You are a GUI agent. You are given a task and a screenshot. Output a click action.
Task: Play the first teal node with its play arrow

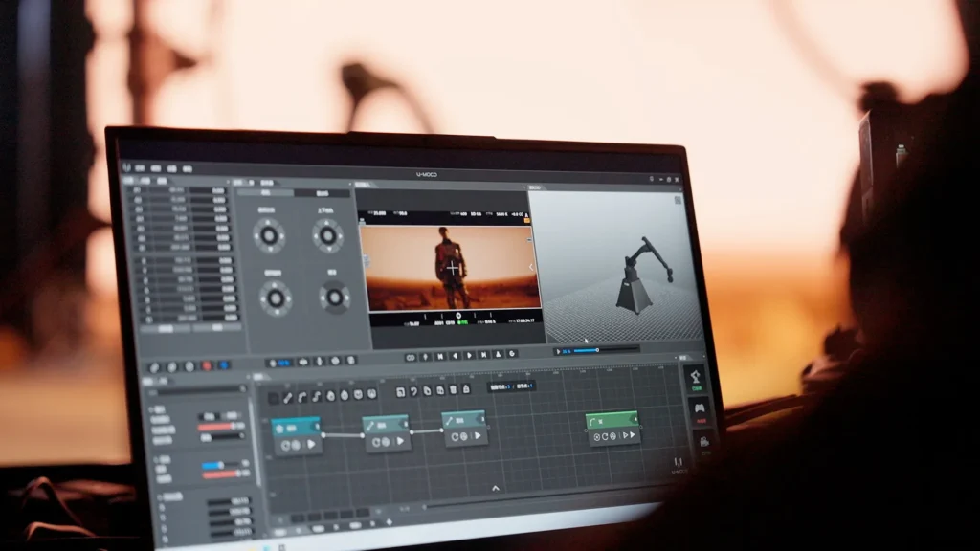(311, 444)
